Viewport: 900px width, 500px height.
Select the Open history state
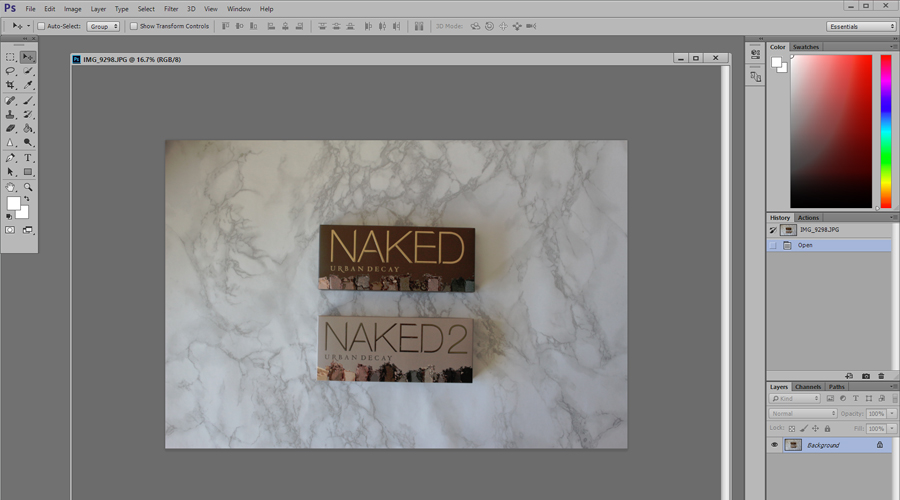pyautogui.click(x=805, y=245)
